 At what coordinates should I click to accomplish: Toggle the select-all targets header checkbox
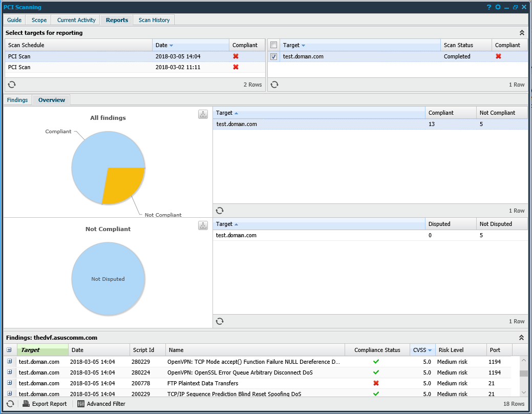pos(274,45)
